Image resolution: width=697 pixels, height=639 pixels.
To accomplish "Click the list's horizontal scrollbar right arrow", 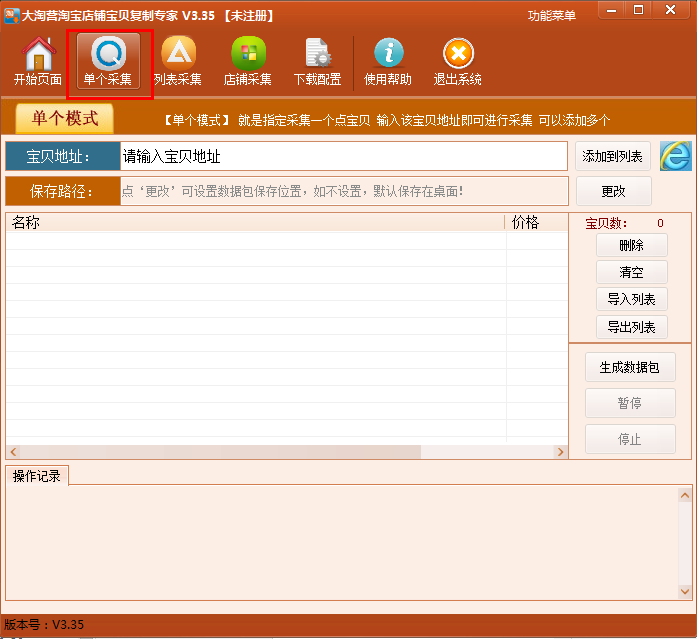I will point(560,452).
